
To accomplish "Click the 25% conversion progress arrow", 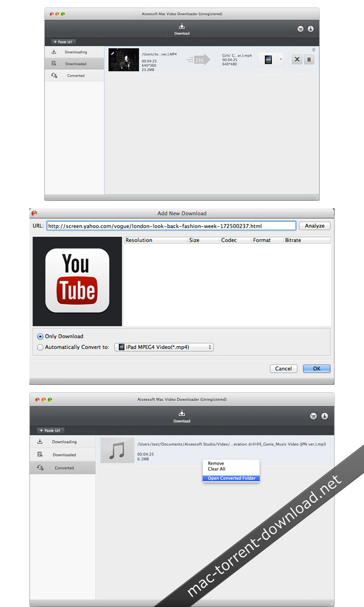I will 199,60.
